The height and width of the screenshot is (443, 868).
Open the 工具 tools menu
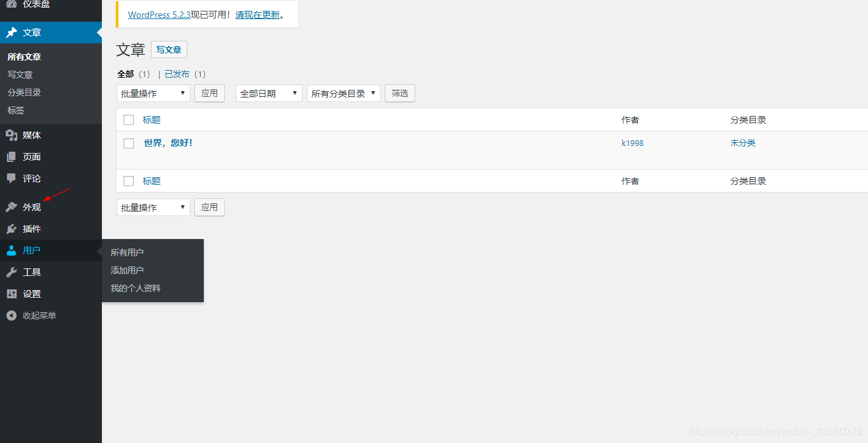pos(51,272)
